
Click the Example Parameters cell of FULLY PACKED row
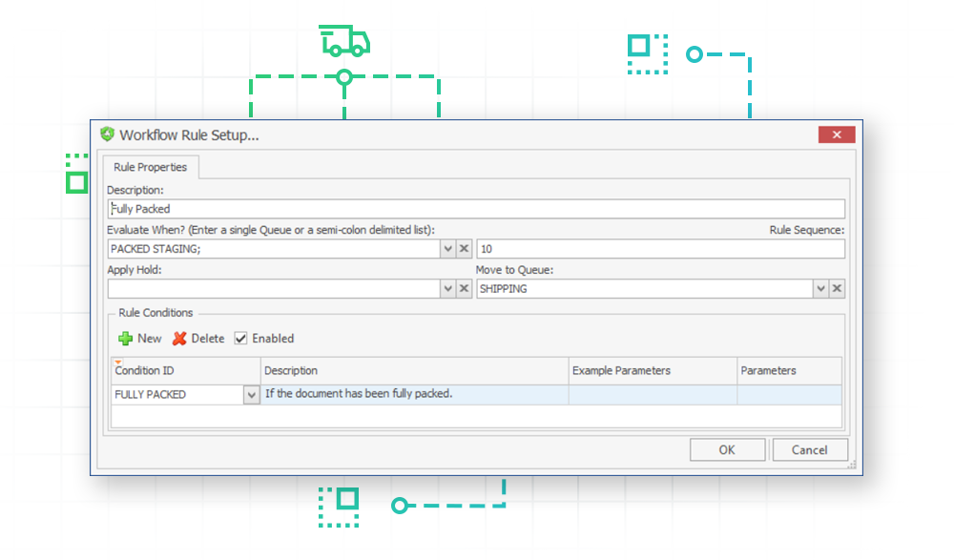click(653, 394)
